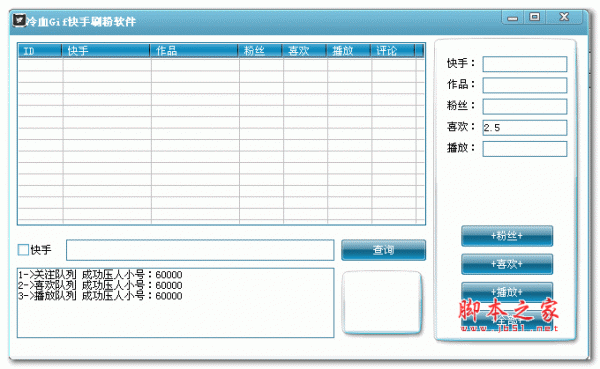
Task: Click the 喜欢 column header
Action: 304,51
